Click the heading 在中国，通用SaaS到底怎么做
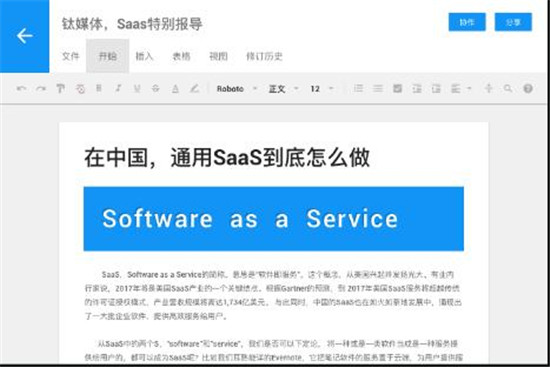 tap(227, 158)
